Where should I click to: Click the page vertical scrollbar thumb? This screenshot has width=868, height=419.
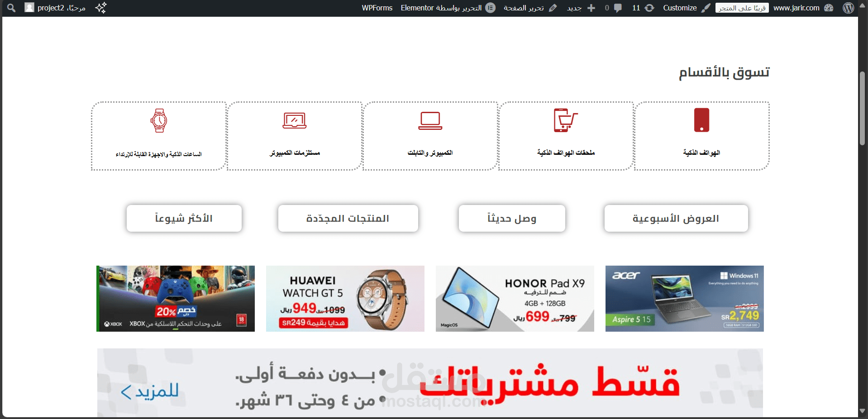(x=863, y=109)
